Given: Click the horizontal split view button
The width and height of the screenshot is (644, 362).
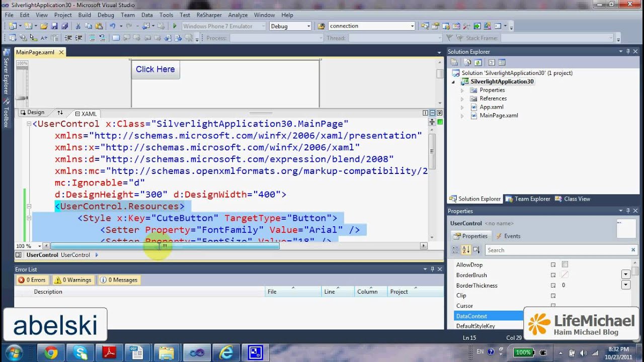Looking at the screenshot, I should pos(433,113).
